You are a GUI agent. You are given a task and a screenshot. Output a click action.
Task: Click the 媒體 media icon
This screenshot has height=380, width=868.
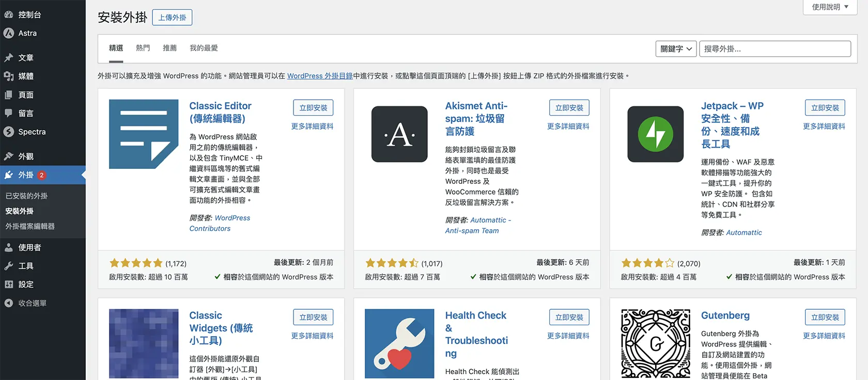tap(9, 76)
